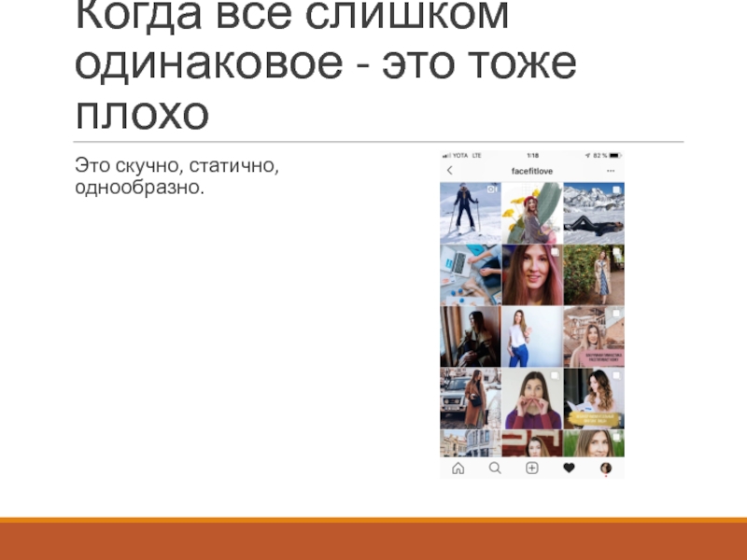Go to Instagram Home feed icon
The image size is (747, 560).
coord(458,469)
